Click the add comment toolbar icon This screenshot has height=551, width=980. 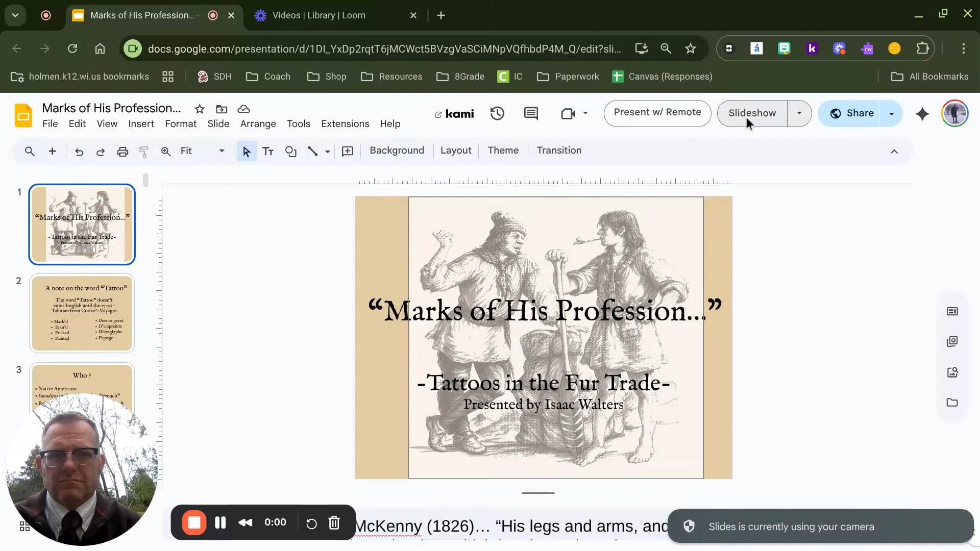tap(348, 152)
